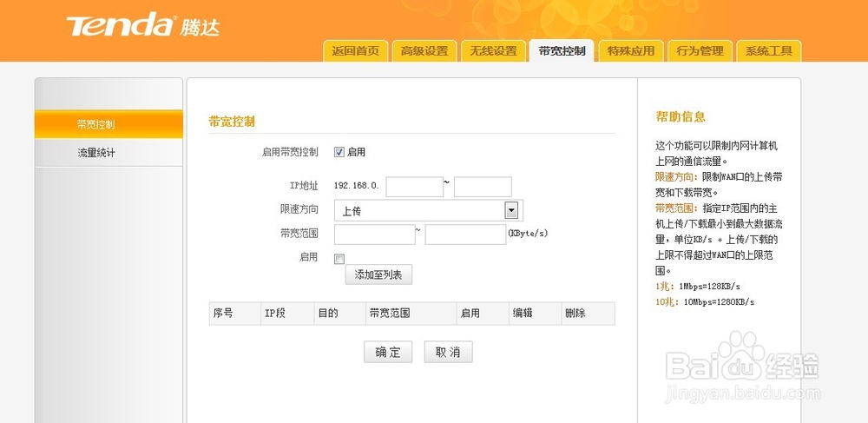Tick the 启用 rule checkbox above 添加至列表
The image size is (868, 423).
click(339, 259)
